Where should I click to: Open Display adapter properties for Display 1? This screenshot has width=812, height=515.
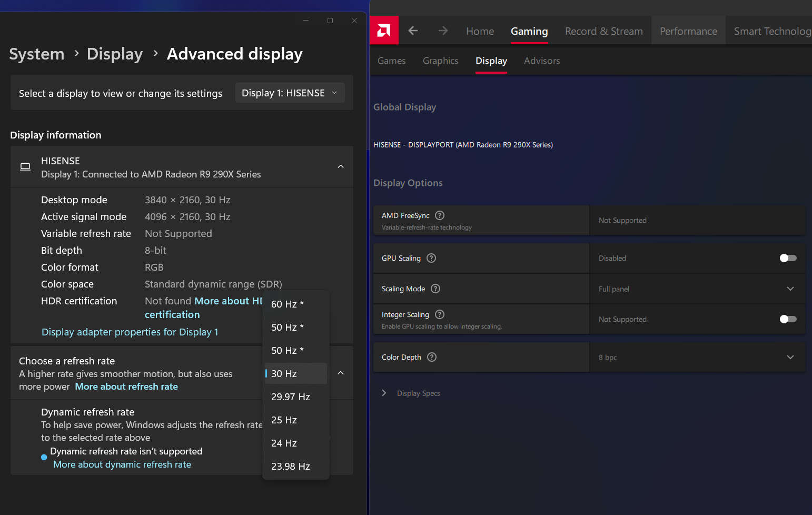coord(130,332)
